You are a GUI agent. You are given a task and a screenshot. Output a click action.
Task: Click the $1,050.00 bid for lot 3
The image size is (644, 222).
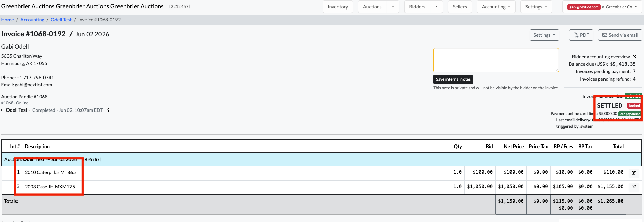(480, 186)
